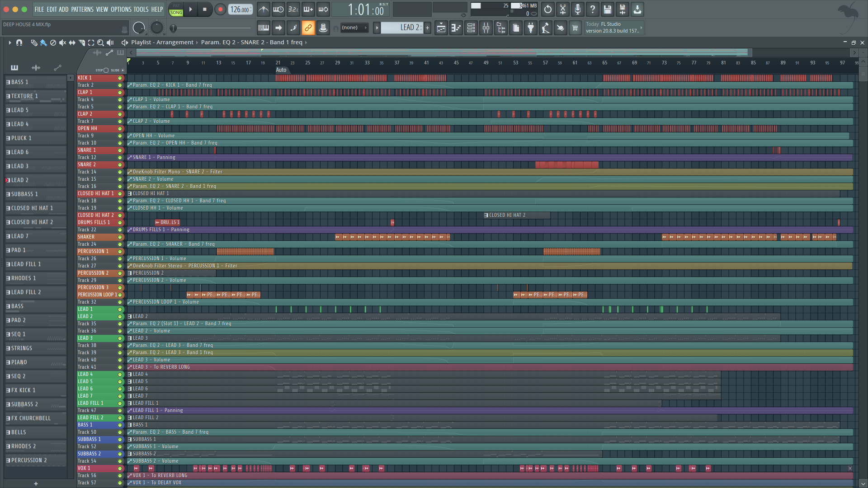The width and height of the screenshot is (868, 488).
Task: Click the export to audio file icon
Action: pos(623,9)
